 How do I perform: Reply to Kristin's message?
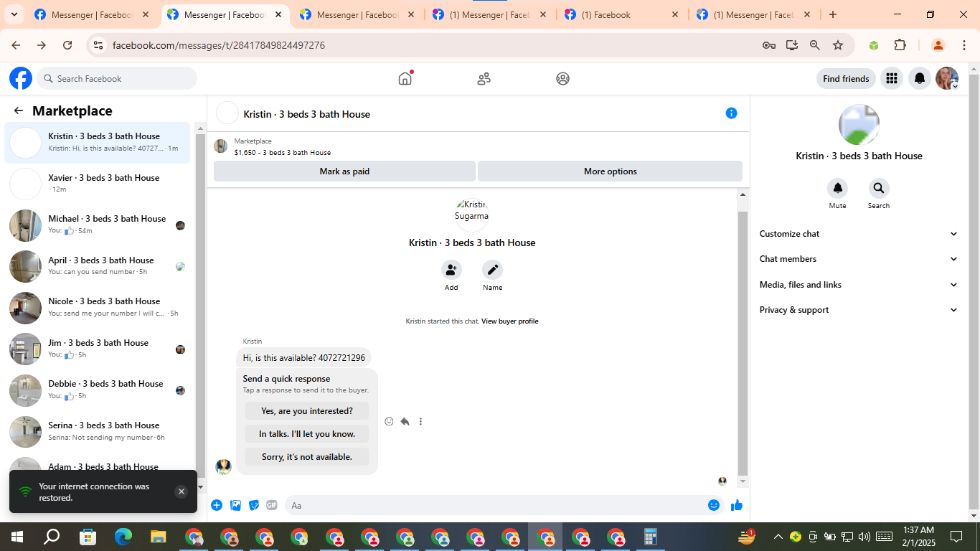pyautogui.click(x=405, y=421)
